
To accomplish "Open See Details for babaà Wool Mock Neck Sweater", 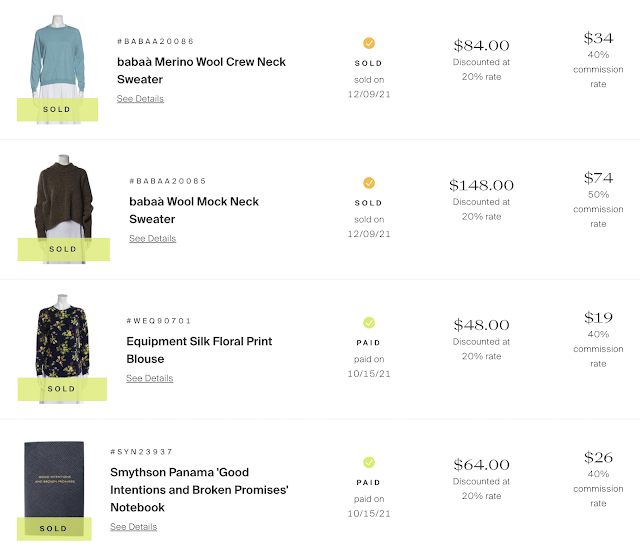I will pos(152,239).
